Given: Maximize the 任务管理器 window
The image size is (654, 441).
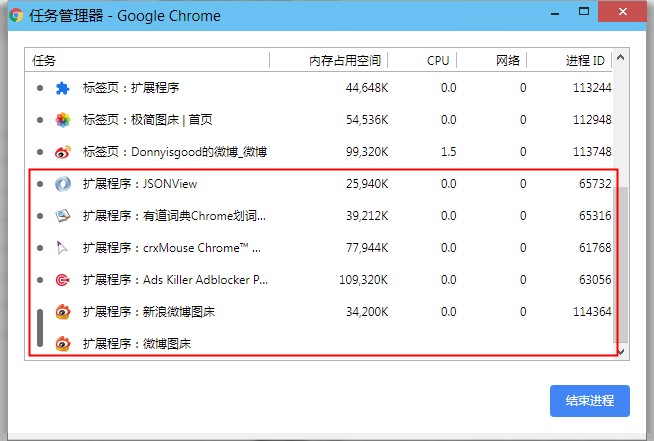Looking at the screenshot, I should pyautogui.click(x=584, y=12).
